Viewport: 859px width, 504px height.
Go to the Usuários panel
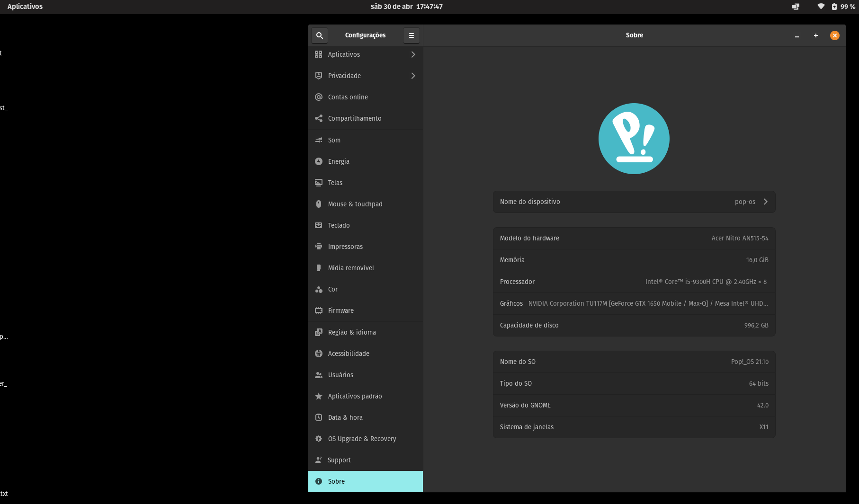pos(366,375)
